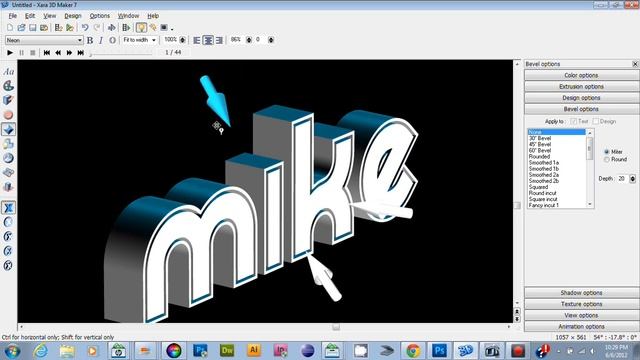Open the Window menu

click(x=128, y=16)
